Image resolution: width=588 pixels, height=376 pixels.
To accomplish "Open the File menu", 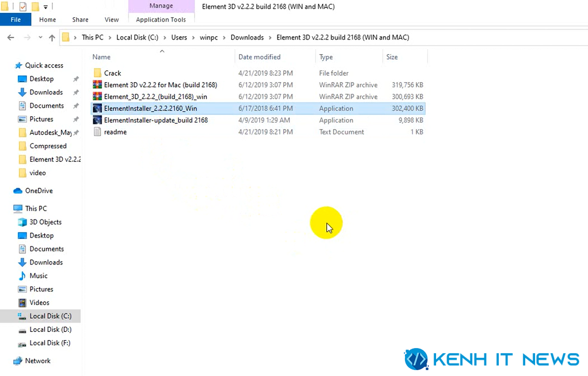I will coord(16,19).
